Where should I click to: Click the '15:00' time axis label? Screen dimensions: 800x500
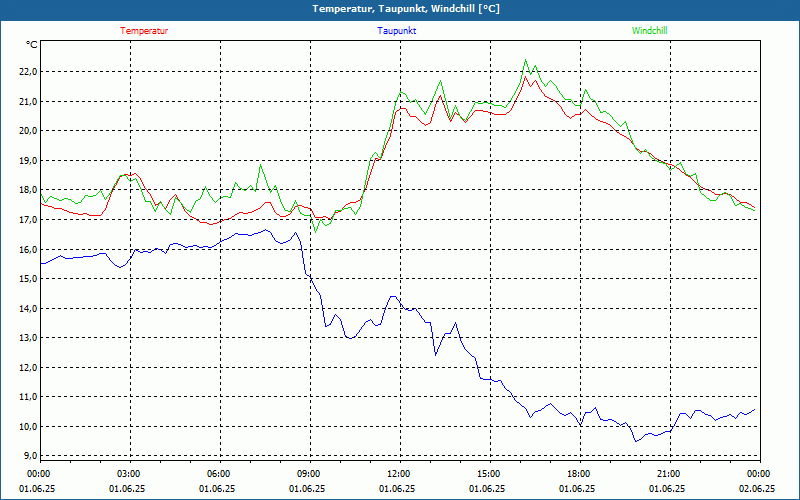click(x=487, y=474)
